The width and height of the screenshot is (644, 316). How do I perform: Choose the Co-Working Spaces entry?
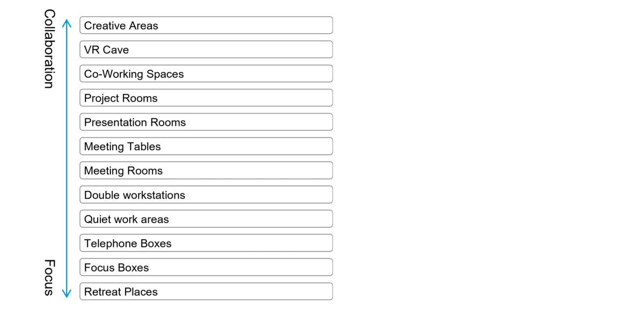coord(206,74)
